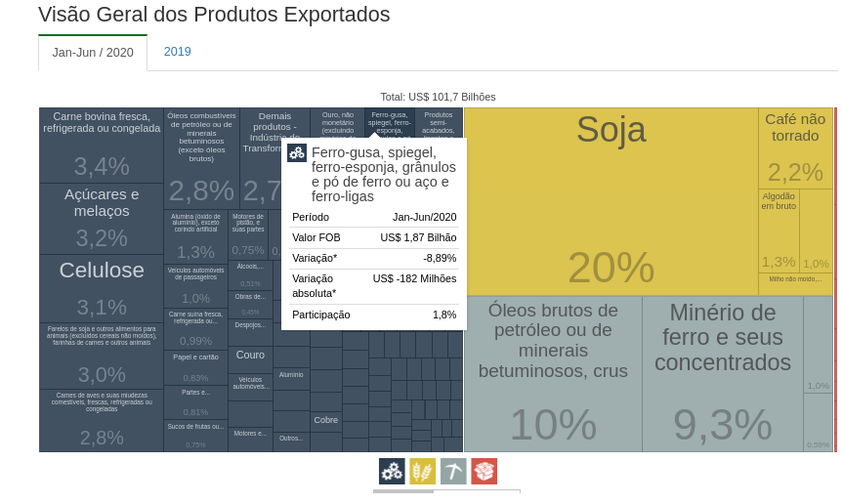Click the Café não torrado tile
Image resolution: width=843 pixels, height=504 pixels.
(795, 147)
